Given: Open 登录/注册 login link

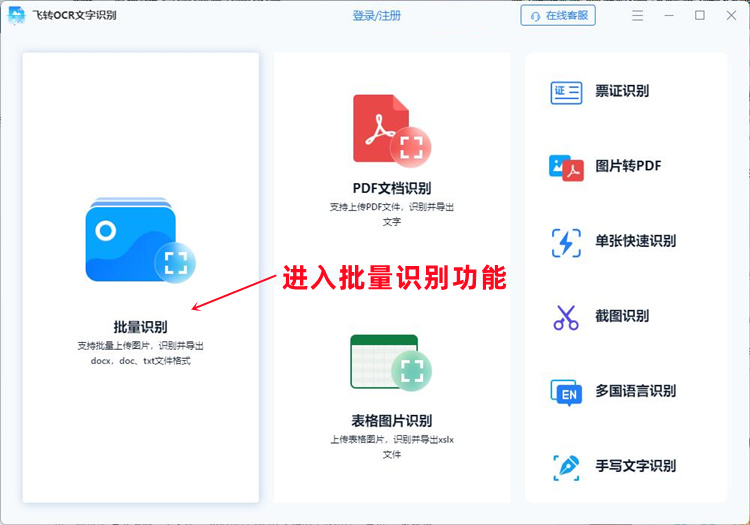Looking at the screenshot, I should pyautogui.click(x=376, y=16).
